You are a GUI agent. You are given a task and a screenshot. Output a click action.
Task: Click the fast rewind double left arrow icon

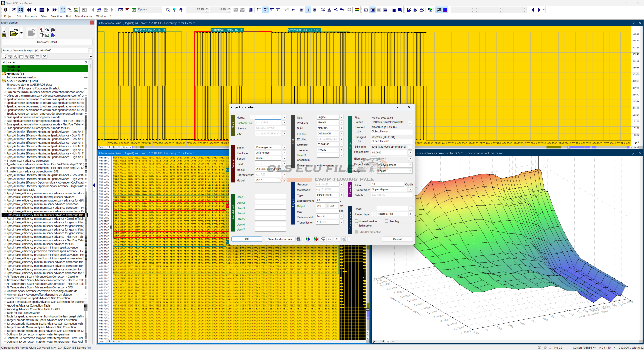click(x=29, y=10)
